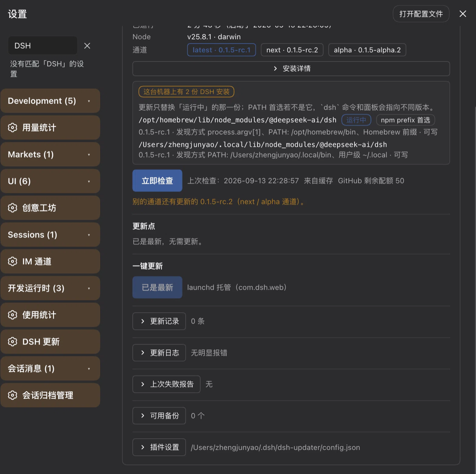Click the gear icon beside IM 通道

point(13,261)
